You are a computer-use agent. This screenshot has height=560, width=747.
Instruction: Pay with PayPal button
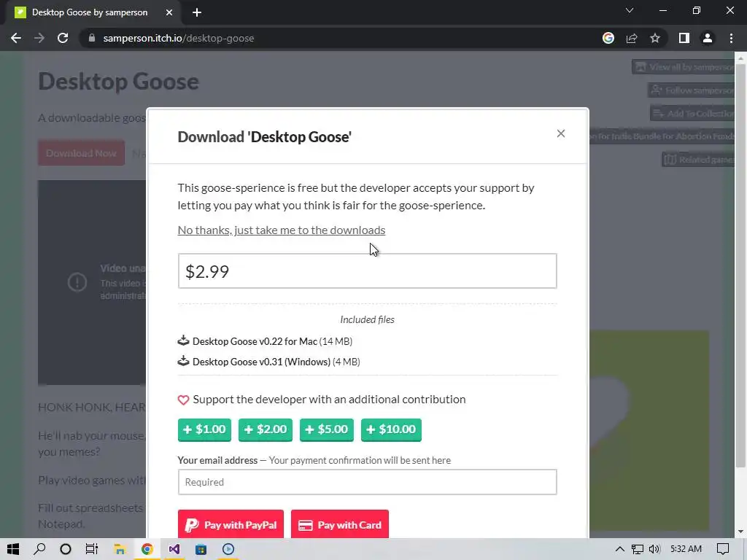pyautogui.click(x=231, y=524)
